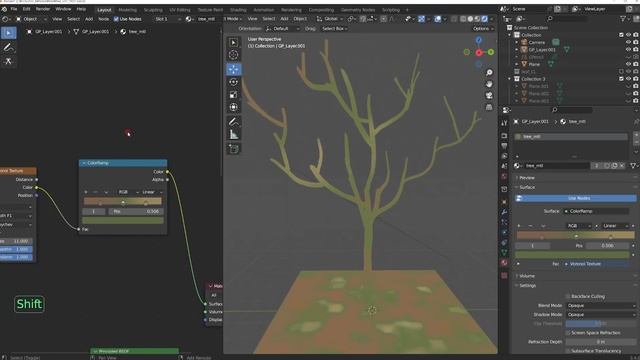This screenshot has height=360, width=640.
Task: Click the green Y axis gizmo
Action: pos(491,52)
